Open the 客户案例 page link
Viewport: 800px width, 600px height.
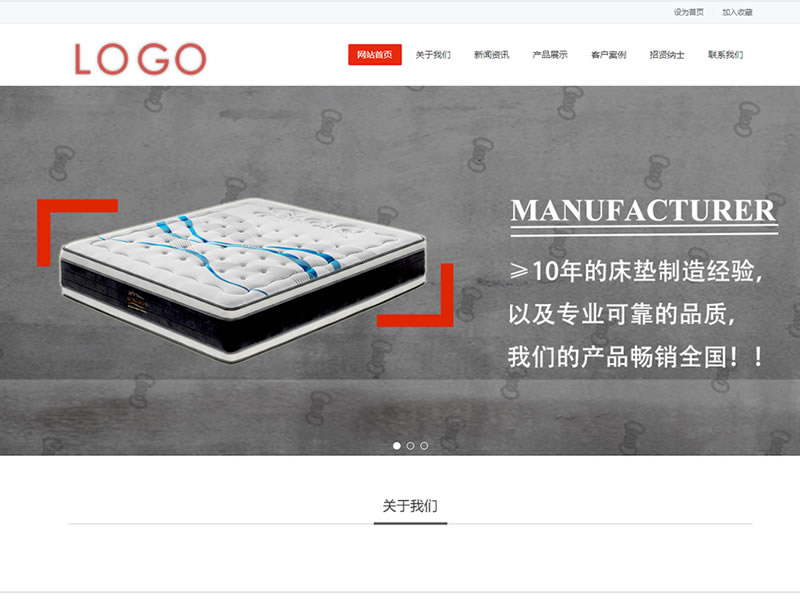pyautogui.click(x=608, y=55)
